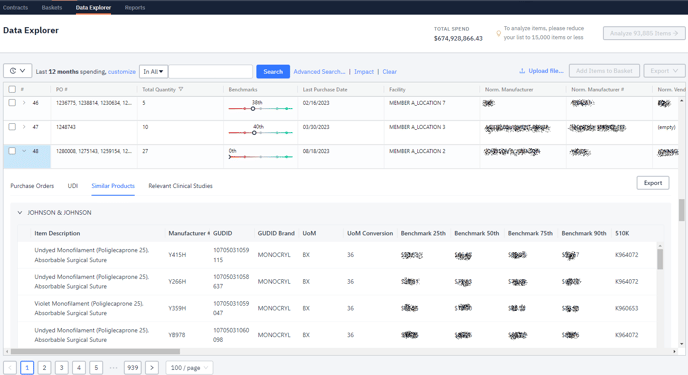Screen dimensions: 688x375
Task: Click the 38th percentile benchmark marker
Action: coord(253,108)
